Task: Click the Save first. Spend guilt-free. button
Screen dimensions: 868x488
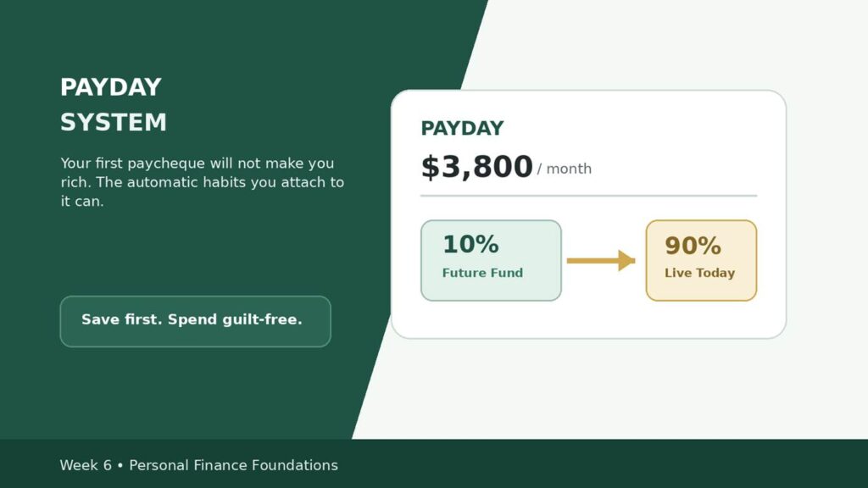Action: pos(196,321)
